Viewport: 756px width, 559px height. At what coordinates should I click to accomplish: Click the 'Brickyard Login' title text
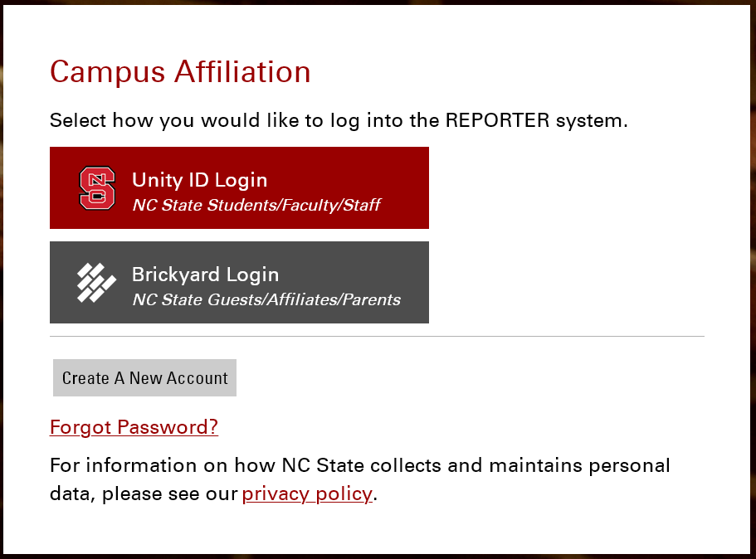point(205,275)
